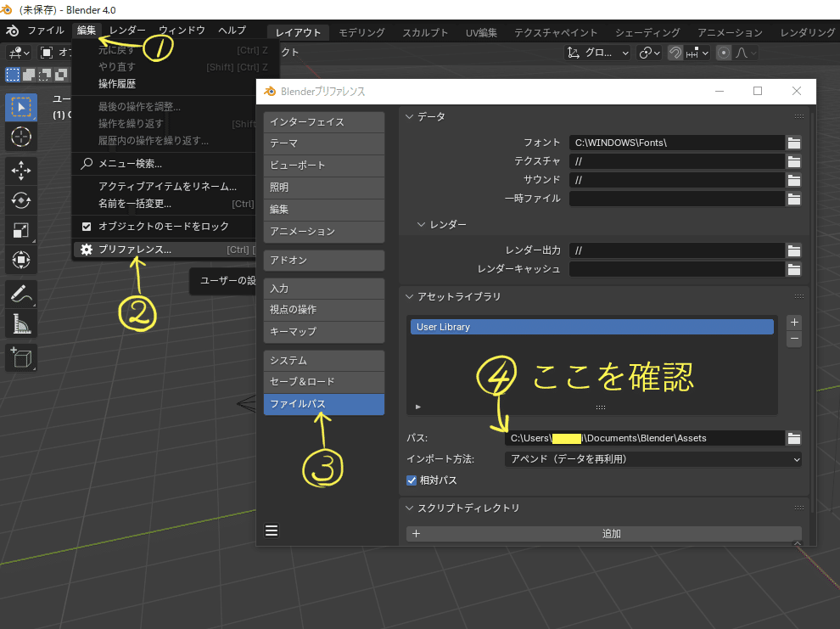The height and width of the screenshot is (629, 840).
Task: Toggle the 相対パス checkbox
Action: [x=412, y=480]
